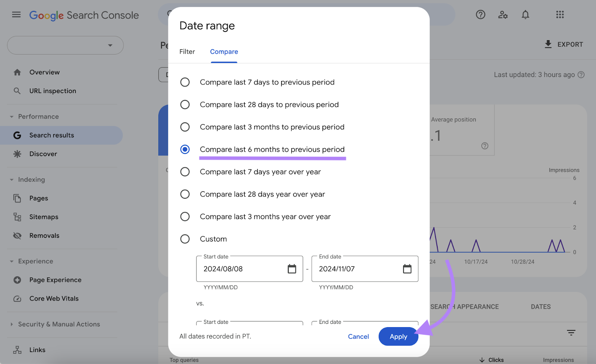Open the navigation hamburger menu
Viewport: 596px width, 364px height.
[16, 15]
